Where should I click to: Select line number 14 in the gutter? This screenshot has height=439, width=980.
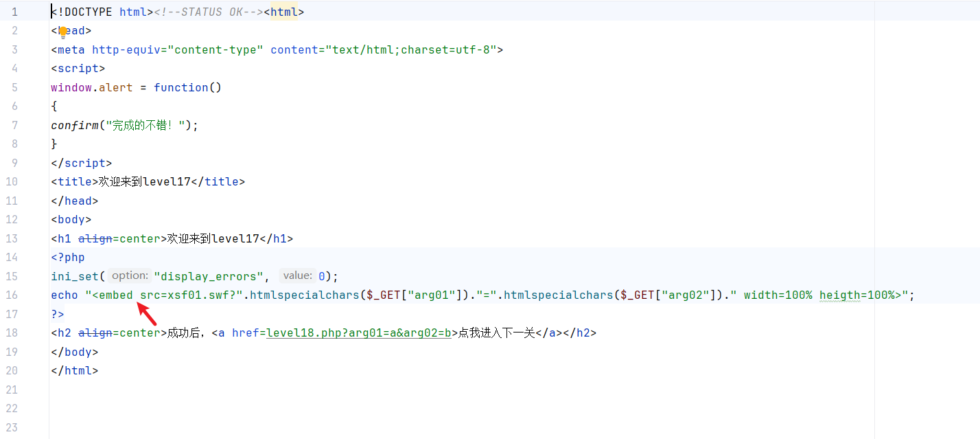[x=12, y=257]
